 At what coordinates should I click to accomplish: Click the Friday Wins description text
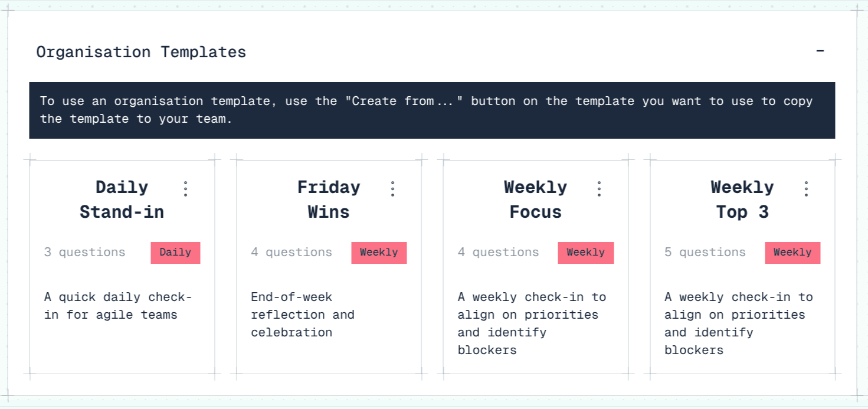tap(302, 315)
